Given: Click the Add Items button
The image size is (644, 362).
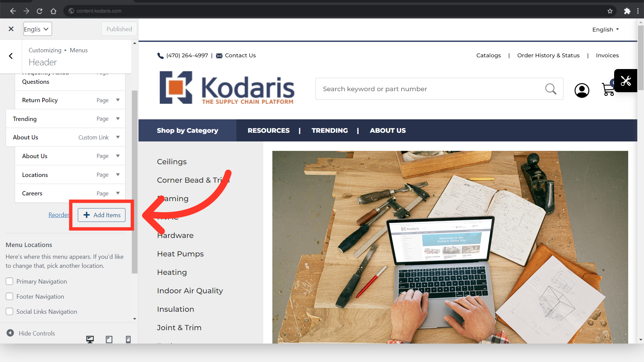Looking at the screenshot, I should click(102, 215).
